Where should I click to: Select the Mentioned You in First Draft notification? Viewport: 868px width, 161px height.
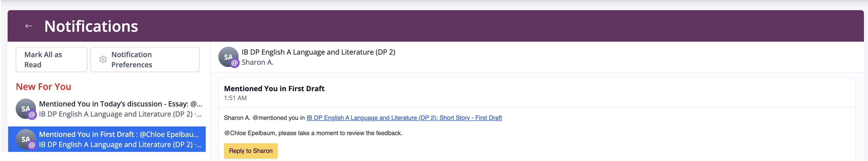pyautogui.click(x=107, y=139)
